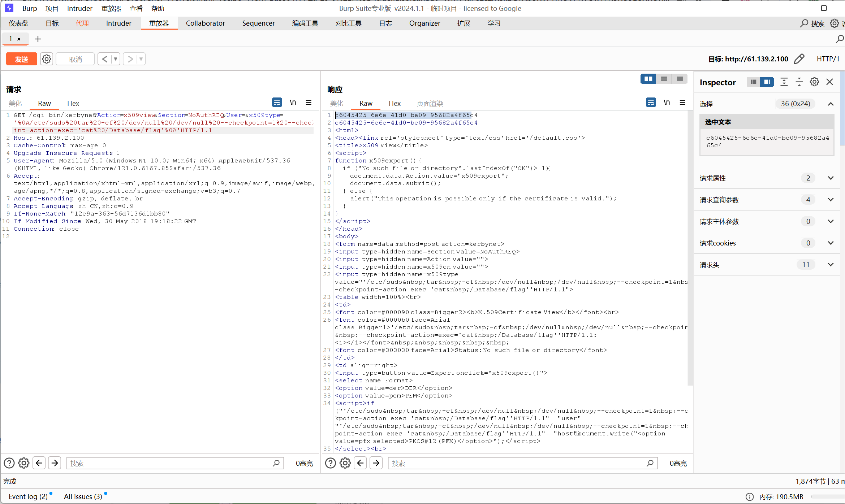This screenshot has height=504, width=845.
Task: Expand 请求cookies section
Action: point(831,243)
